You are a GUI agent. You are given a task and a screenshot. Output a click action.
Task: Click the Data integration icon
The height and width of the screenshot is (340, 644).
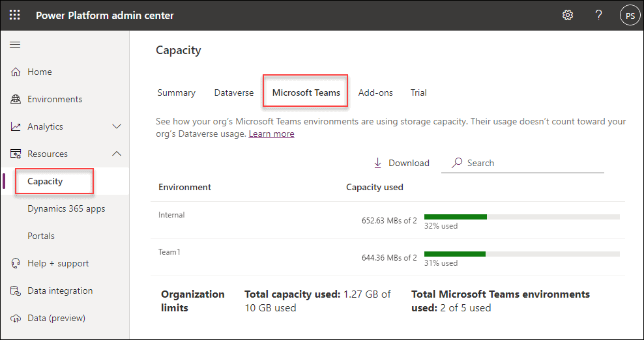[16, 290]
